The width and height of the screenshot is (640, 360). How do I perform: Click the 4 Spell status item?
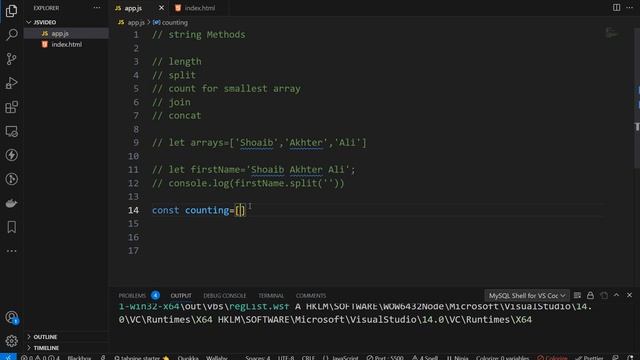click(x=425, y=357)
